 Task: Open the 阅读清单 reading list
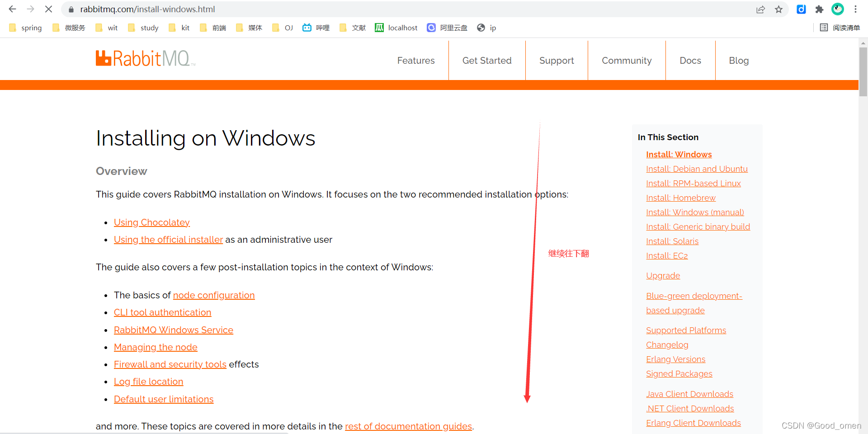coord(840,28)
